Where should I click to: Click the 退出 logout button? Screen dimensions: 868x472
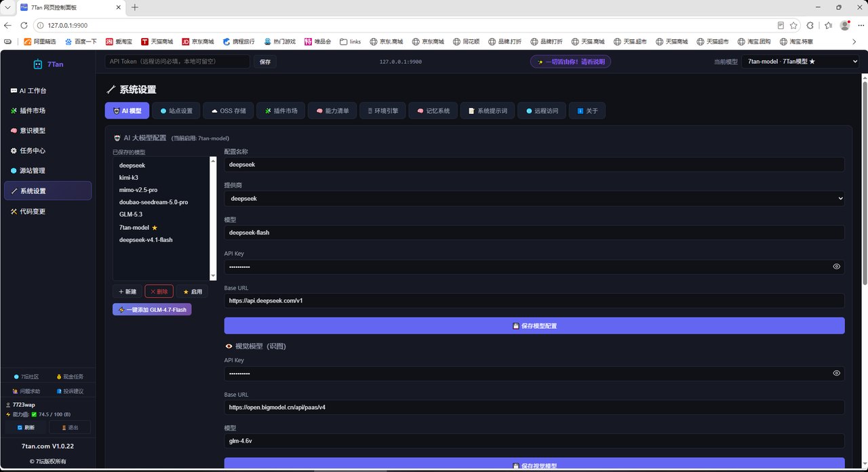click(70, 427)
